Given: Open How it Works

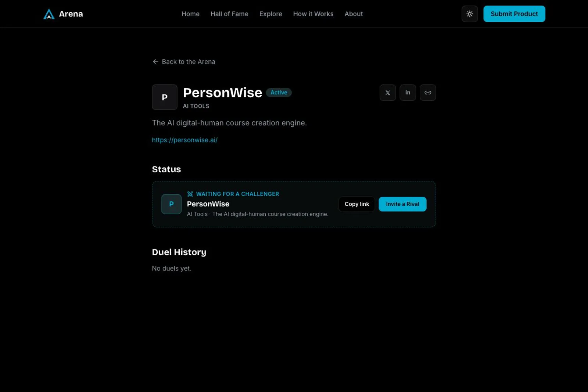Looking at the screenshot, I should point(313,14).
